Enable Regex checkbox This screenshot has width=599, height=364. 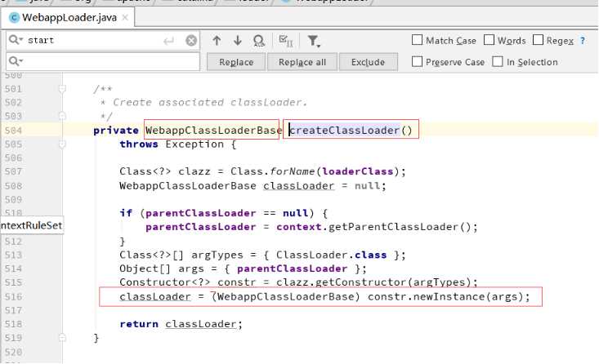click(x=538, y=40)
